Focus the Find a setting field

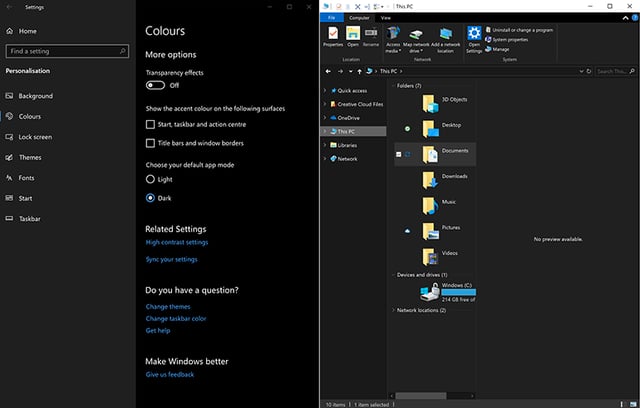tap(67, 51)
